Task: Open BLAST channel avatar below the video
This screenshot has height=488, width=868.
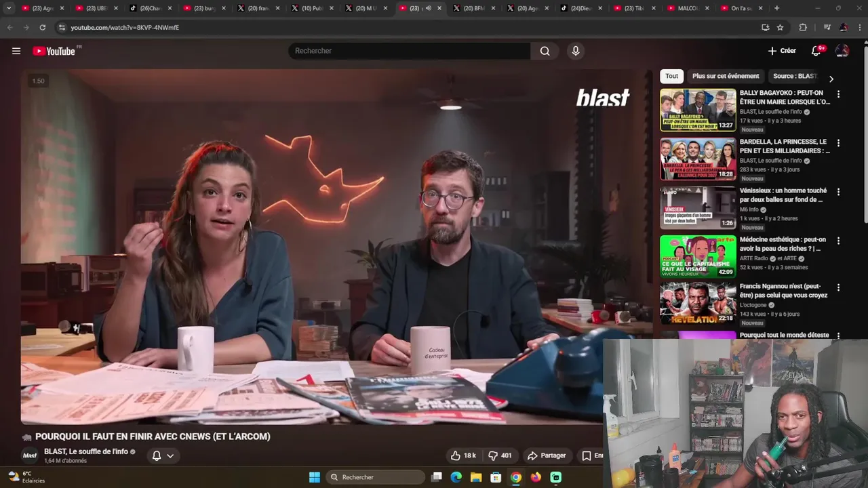Action: tap(30, 455)
